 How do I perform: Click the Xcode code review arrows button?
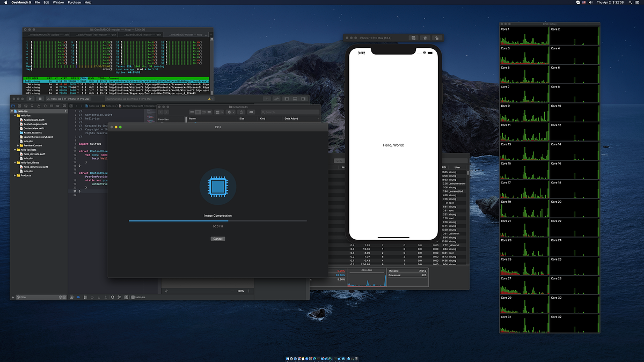[x=276, y=99]
